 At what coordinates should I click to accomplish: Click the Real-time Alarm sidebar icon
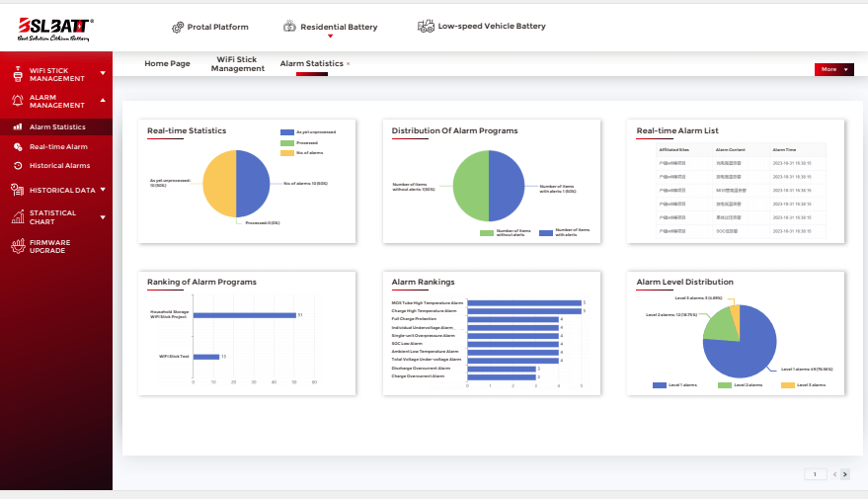click(x=18, y=147)
